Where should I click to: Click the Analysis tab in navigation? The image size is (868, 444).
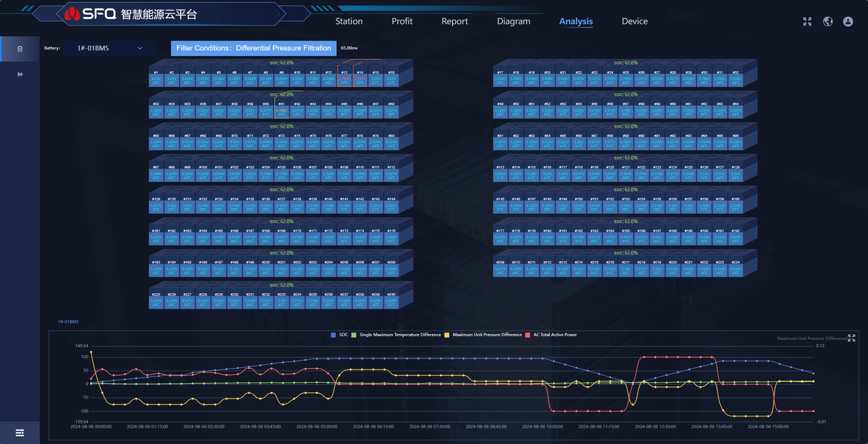(575, 21)
